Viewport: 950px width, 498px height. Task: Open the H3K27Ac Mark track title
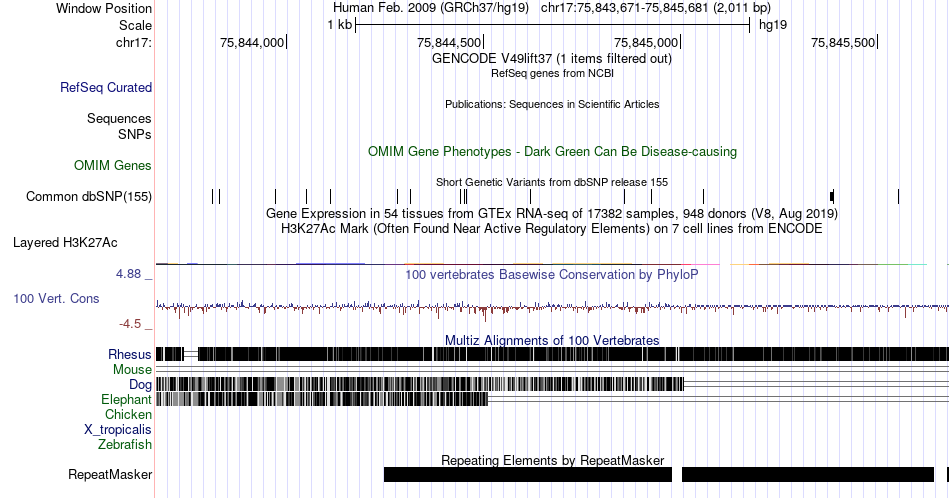(552, 228)
